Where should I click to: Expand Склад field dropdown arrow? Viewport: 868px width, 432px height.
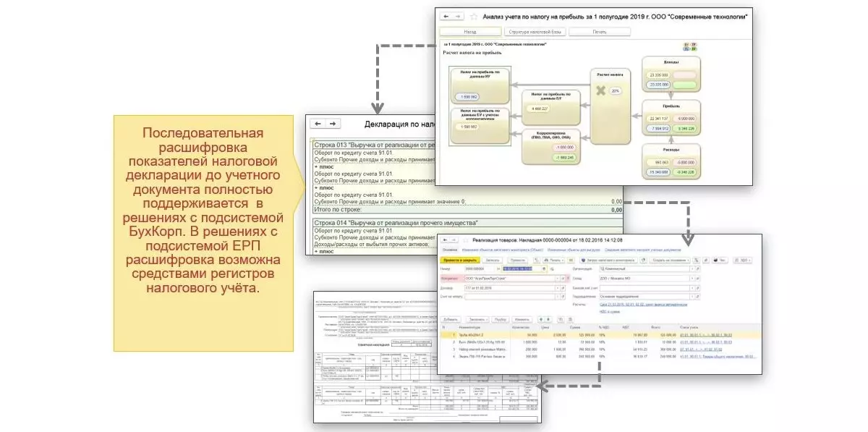pos(692,279)
